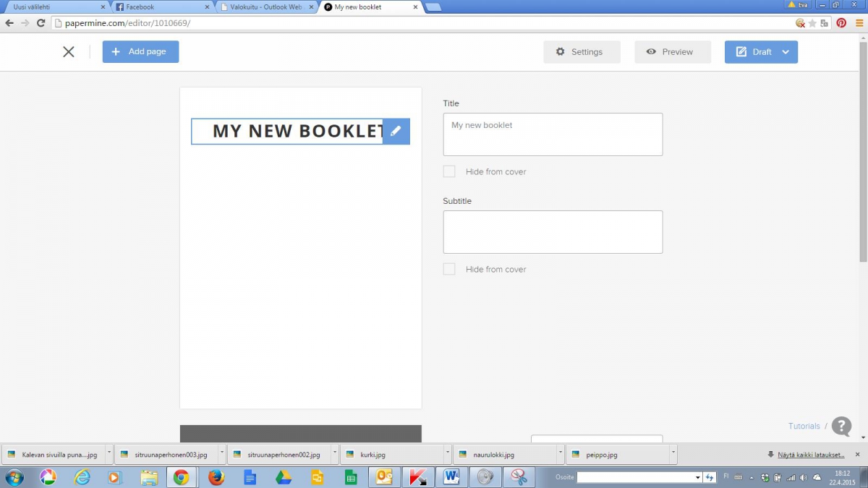Click into the Subtitle text field
Screen dimensions: 868x488
[x=553, y=232]
